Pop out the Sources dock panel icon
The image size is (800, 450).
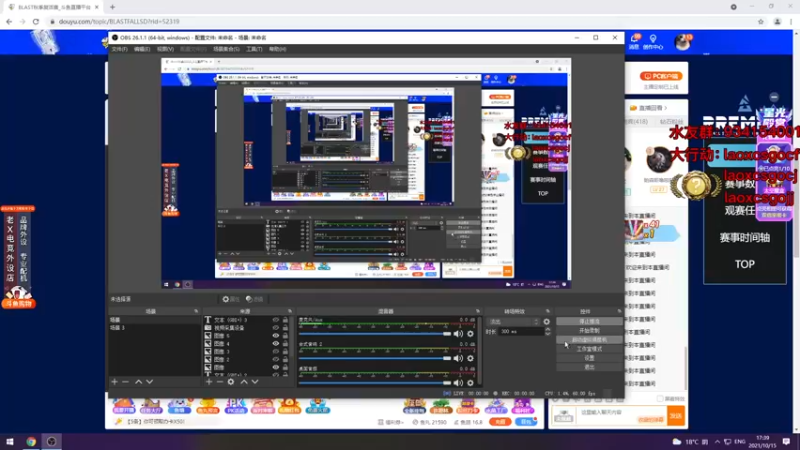click(290, 311)
